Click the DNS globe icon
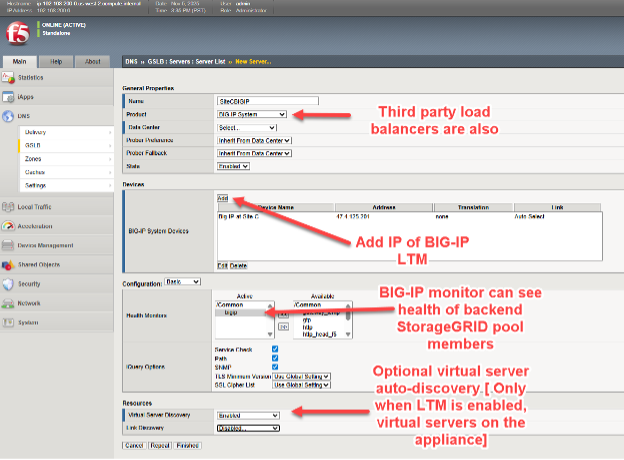 8,116
